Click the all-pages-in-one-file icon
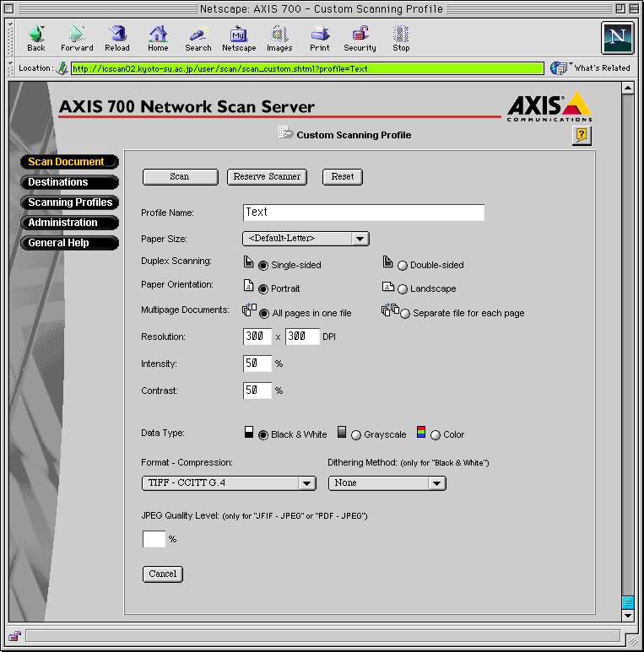This screenshot has width=644, height=652. tap(249, 310)
